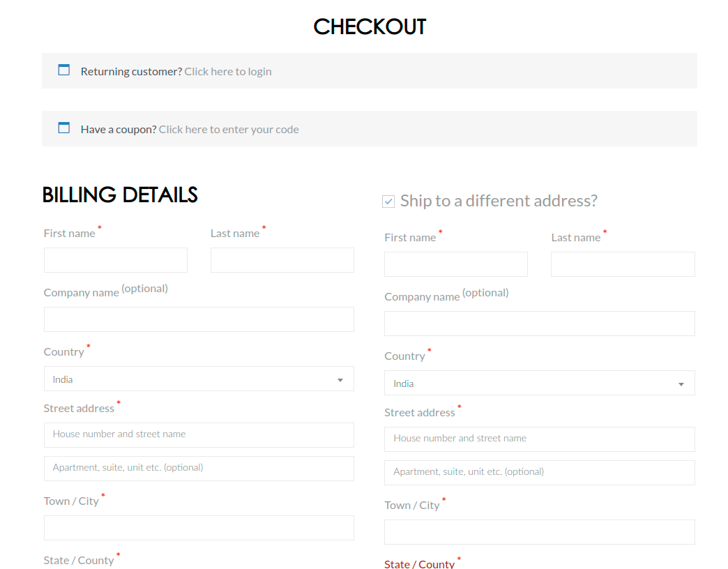The width and height of the screenshot is (728, 569).
Task: Click shipping House number and street name field
Action: 540,439
